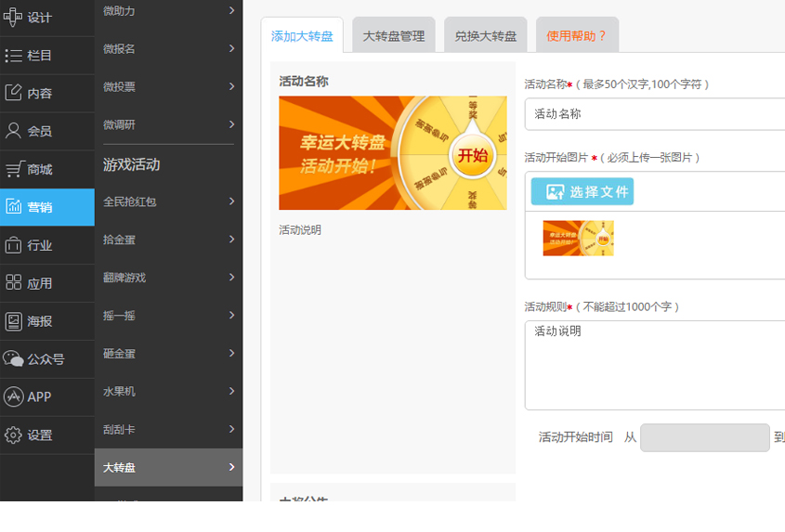Click the 商城 shopping cart icon
The image size is (785, 532).
coord(13,169)
